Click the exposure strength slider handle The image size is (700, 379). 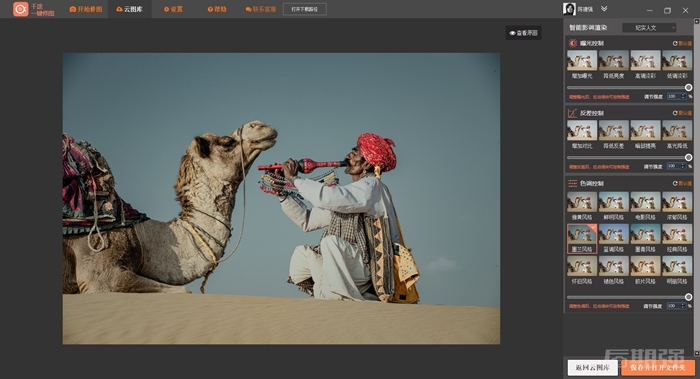click(x=688, y=87)
